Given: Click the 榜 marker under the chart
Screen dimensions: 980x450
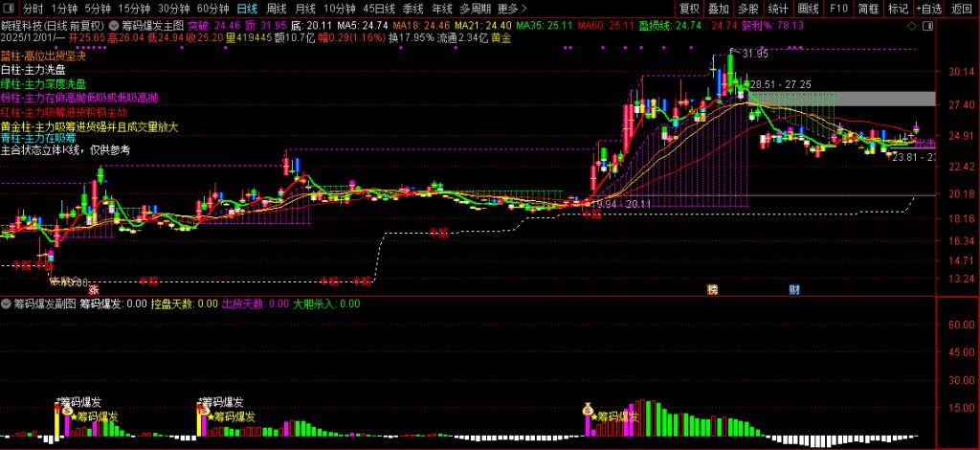Looking at the screenshot, I should pos(712,288).
